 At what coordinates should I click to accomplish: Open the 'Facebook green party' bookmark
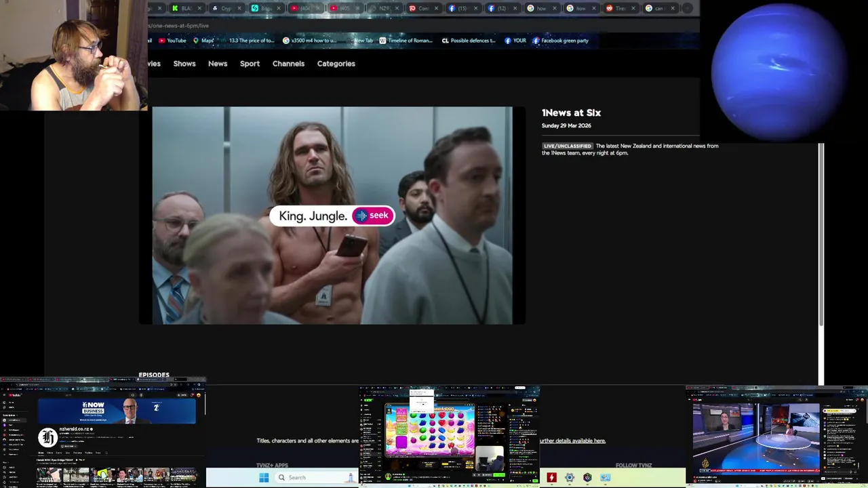560,41
